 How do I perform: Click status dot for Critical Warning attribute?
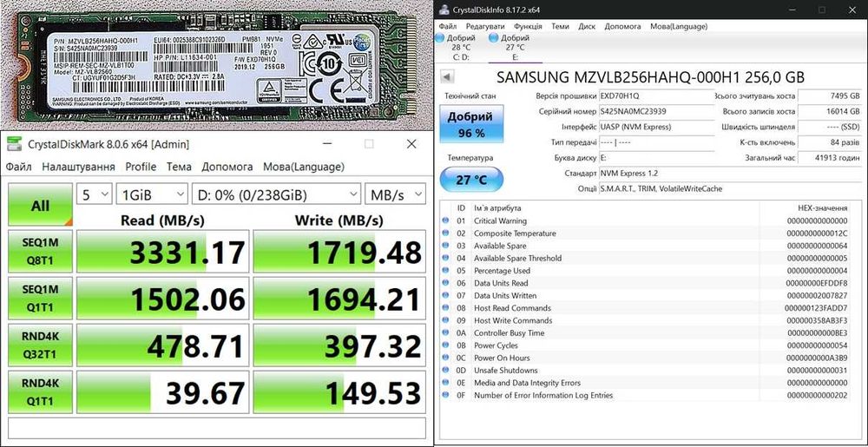(x=445, y=220)
